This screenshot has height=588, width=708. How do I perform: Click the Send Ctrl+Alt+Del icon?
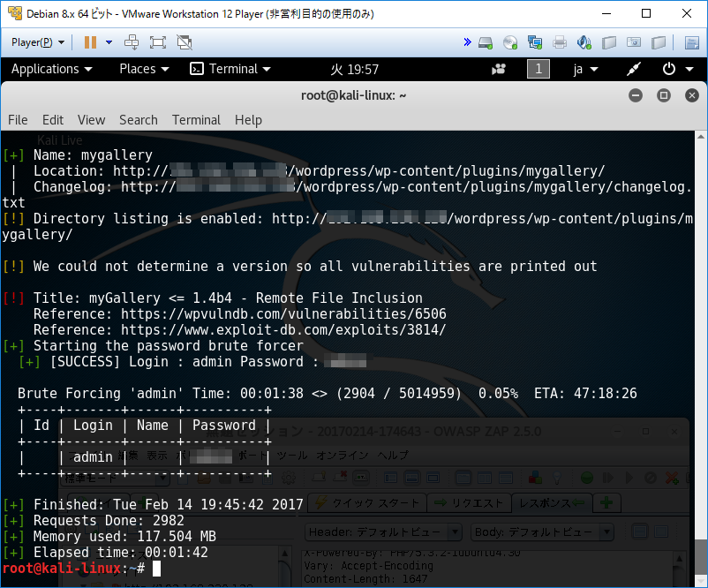click(x=132, y=42)
